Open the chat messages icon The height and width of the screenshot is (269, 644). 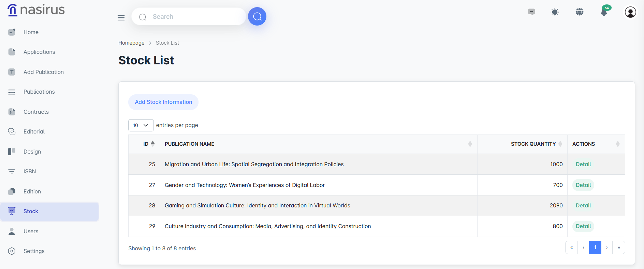pos(531,12)
